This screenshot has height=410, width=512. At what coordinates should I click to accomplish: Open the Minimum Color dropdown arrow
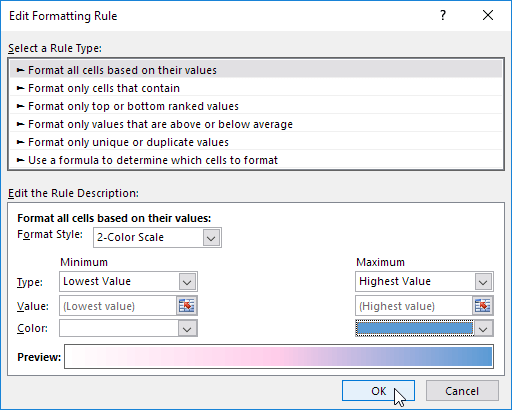(187, 328)
